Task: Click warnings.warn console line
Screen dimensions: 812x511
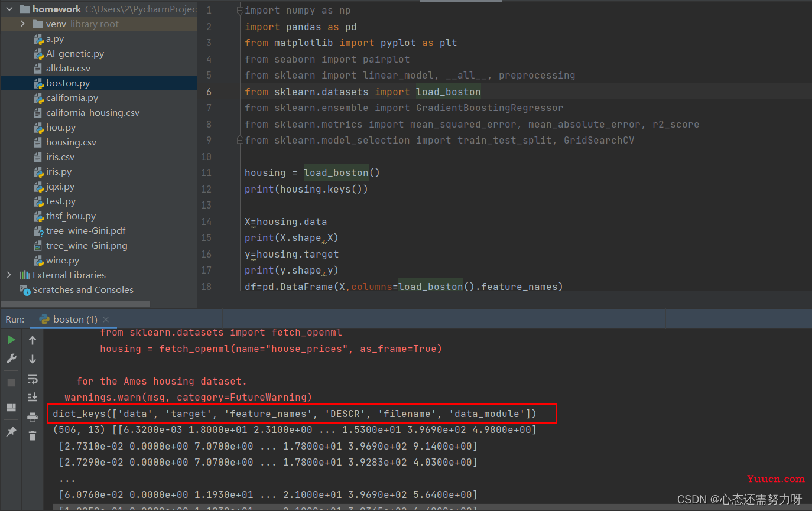Action: click(x=188, y=397)
